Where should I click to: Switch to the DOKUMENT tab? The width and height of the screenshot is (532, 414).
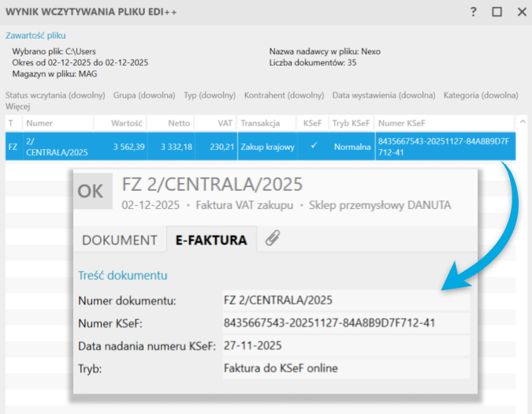[x=120, y=241]
